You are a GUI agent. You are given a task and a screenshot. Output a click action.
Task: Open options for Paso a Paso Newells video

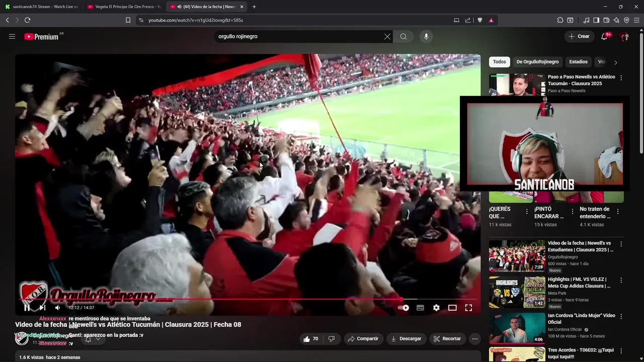(621, 78)
